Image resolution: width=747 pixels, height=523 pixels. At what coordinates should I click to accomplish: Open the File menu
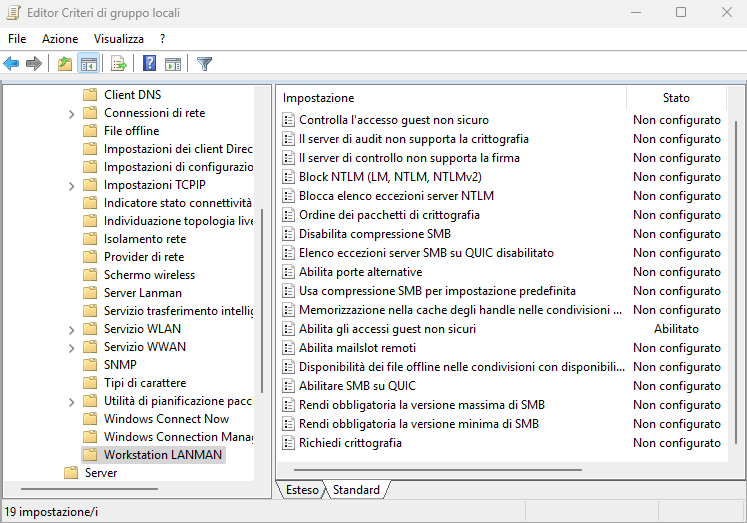click(x=17, y=39)
